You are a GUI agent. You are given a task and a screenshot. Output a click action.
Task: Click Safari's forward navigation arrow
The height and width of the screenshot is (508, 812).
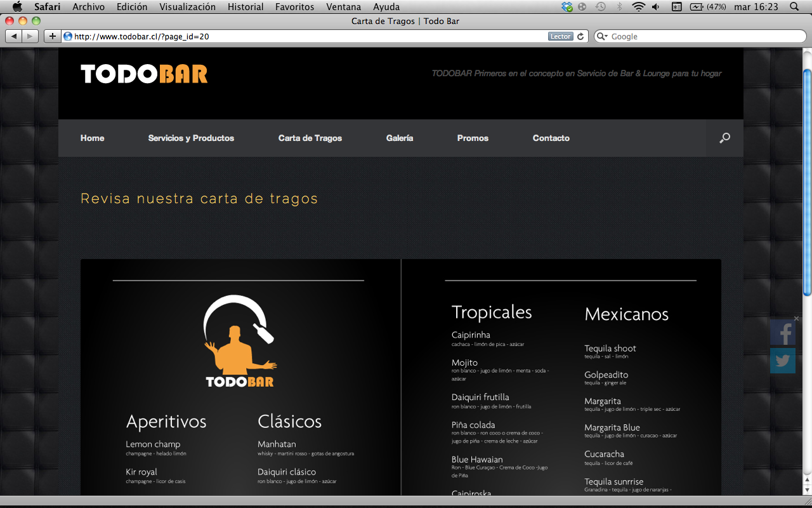pos(30,36)
